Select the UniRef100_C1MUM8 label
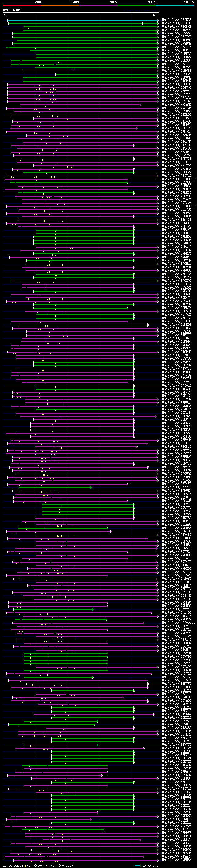This screenshot has height=868, width=197. (x=177, y=78)
